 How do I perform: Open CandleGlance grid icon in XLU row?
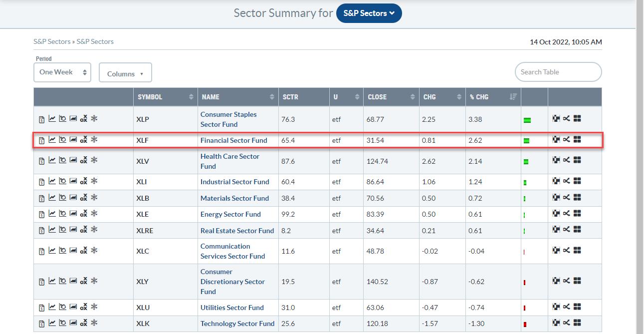coord(577,307)
